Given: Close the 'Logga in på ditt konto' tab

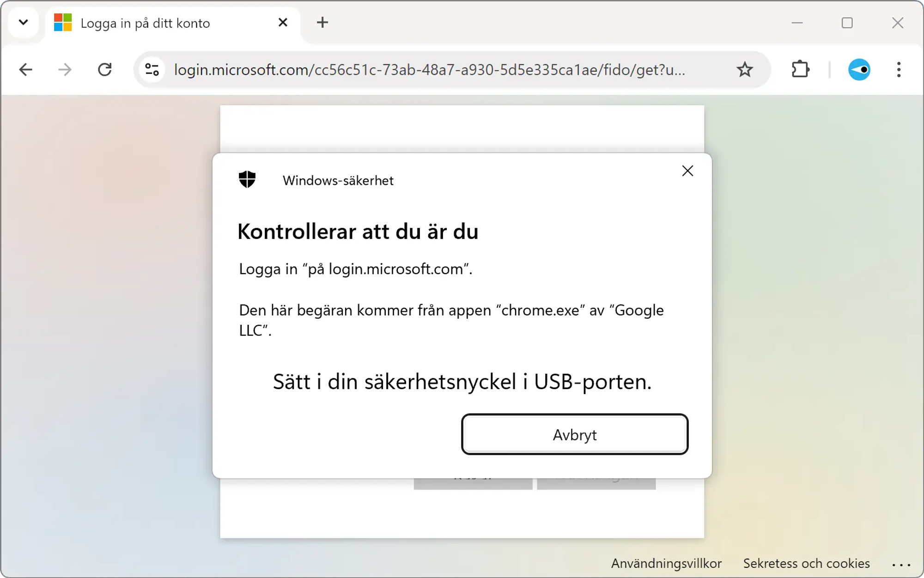Looking at the screenshot, I should point(283,22).
